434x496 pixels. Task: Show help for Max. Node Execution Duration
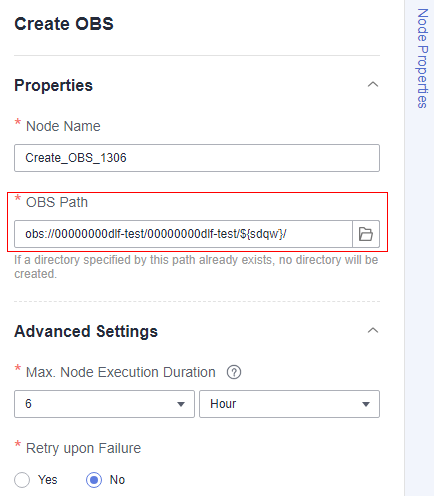pyautogui.click(x=234, y=372)
